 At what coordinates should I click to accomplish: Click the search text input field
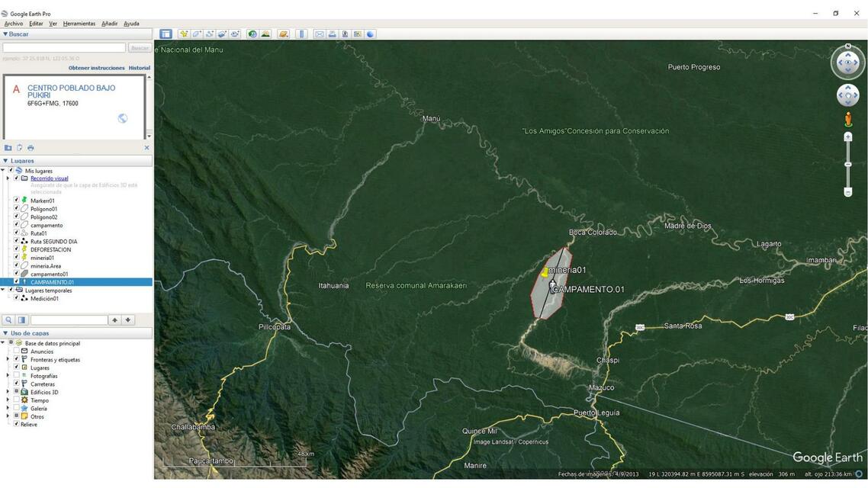click(64, 48)
